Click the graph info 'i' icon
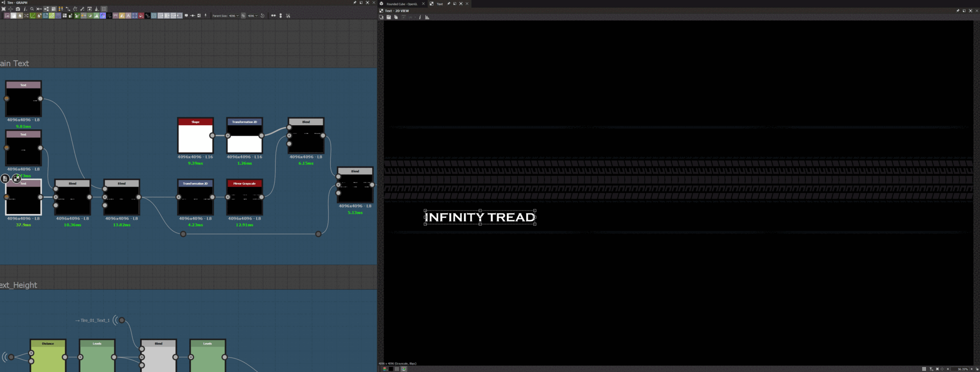This screenshot has width=980, height=372. point(24,9)
